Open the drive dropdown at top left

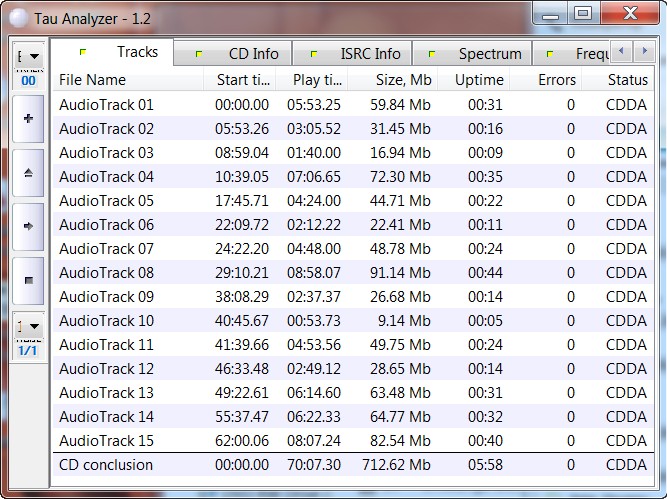pyautogui.click(x=29, y=57)
